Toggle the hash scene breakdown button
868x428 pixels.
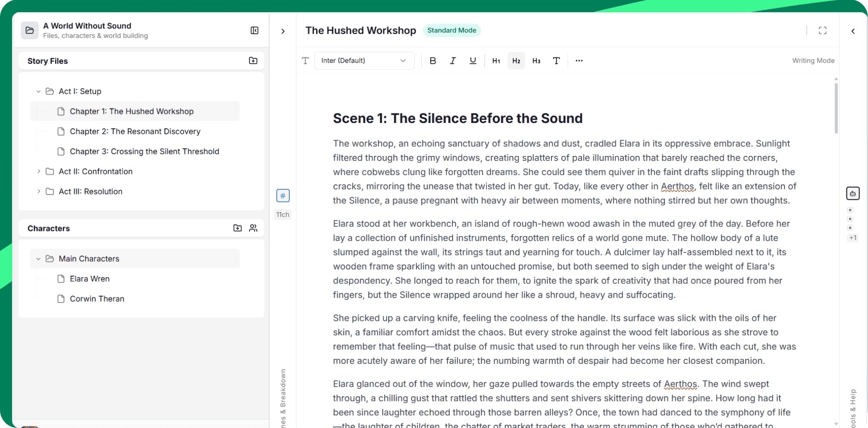(x=283, y=196)
